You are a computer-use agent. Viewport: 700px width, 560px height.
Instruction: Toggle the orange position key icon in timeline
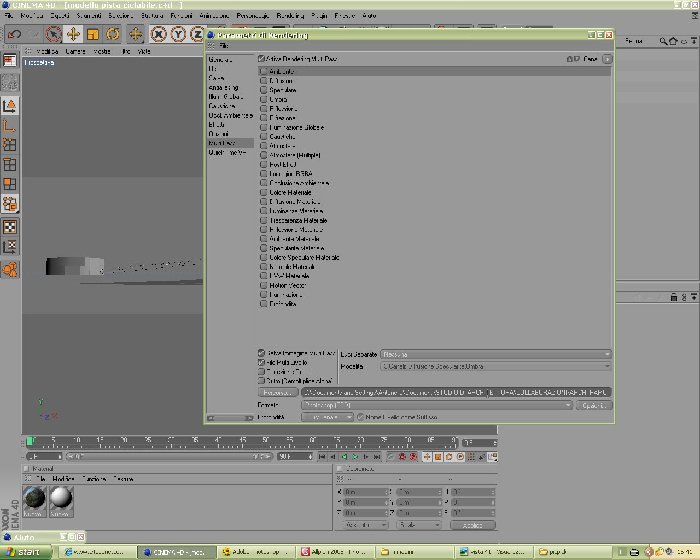point(427,456)
